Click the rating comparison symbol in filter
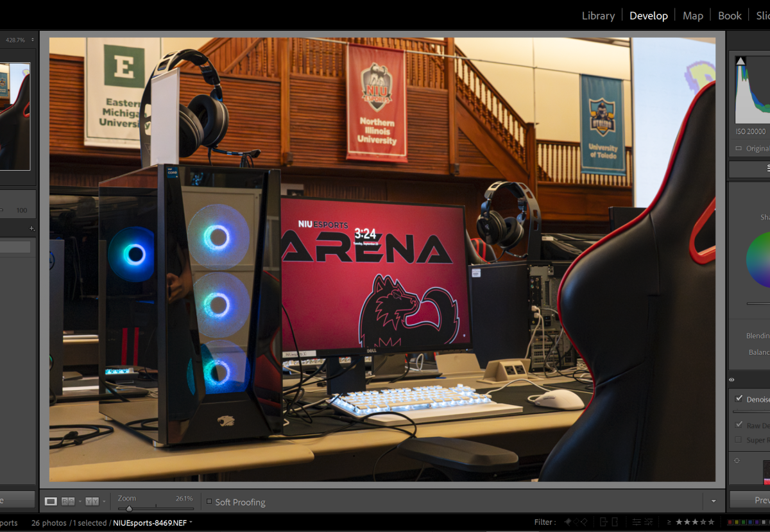Screen dimensions: 770x532 [x=669, y=522]
